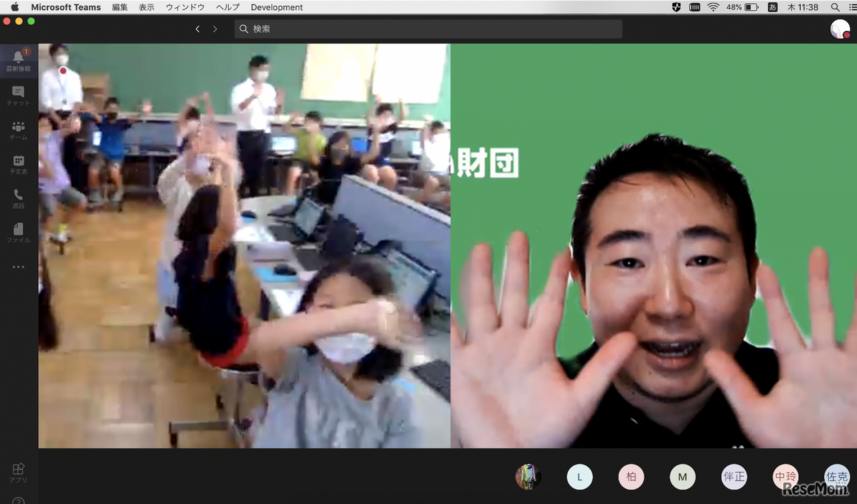Open the 表示 menu

click(147, 7)
